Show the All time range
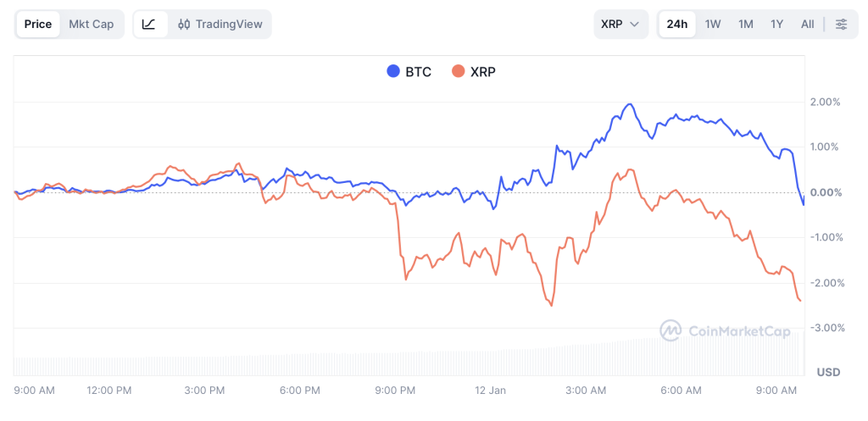Screen dimensions: 868x421 click(807, 24)
